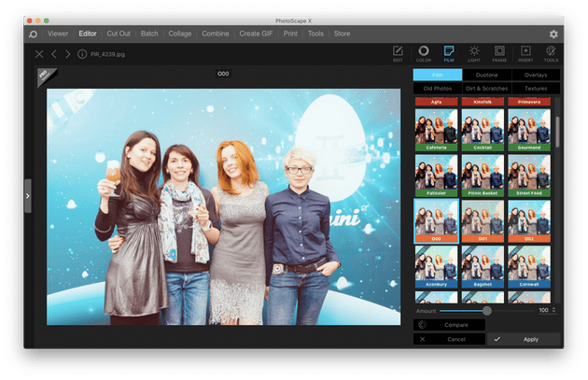The width and height of the screenshot is (588, 380).
Task: Click the Cancel button
Action: coord(449,339)
